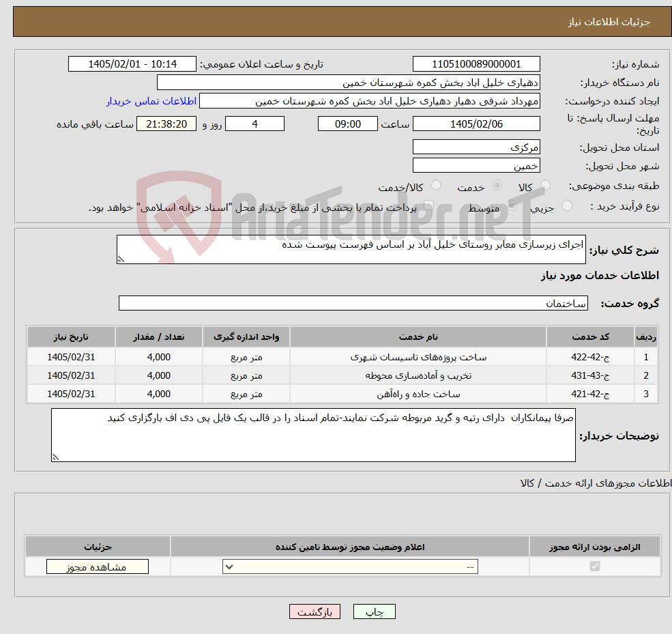Click تخریب و آماده‌سازی محوطه service name

tap(418, 375)
